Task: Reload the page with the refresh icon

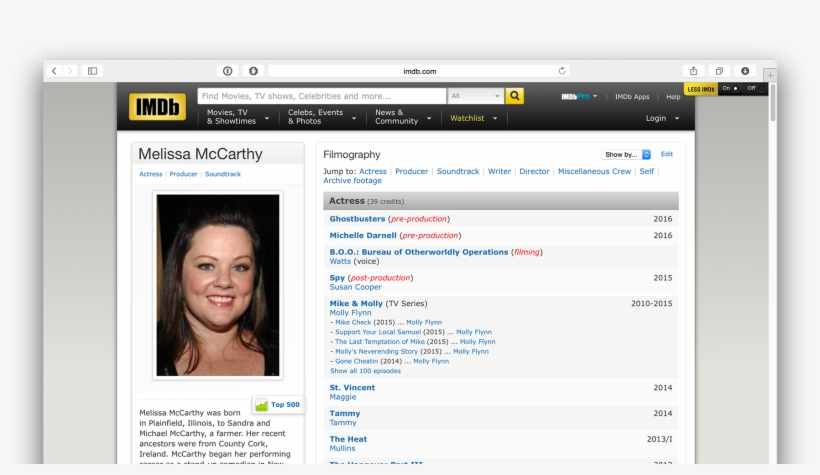Action: pyautogui.click(x=562, y=71)
